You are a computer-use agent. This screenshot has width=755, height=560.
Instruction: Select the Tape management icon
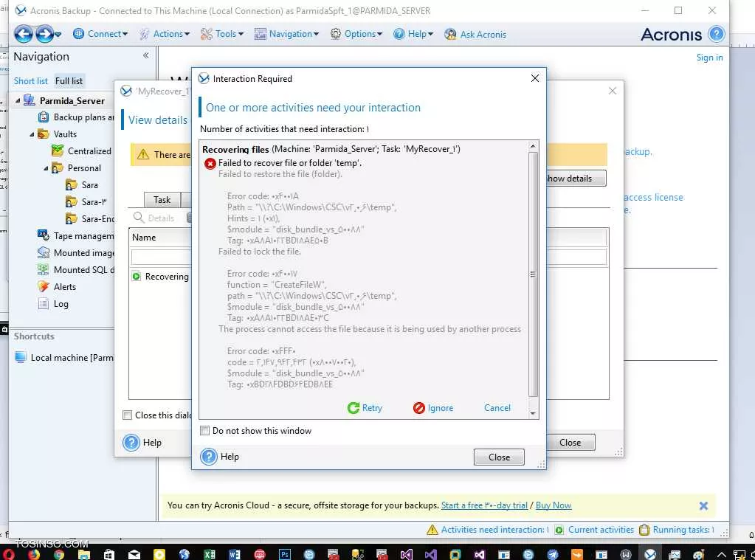pyautogui.click(x=44, y=235)
